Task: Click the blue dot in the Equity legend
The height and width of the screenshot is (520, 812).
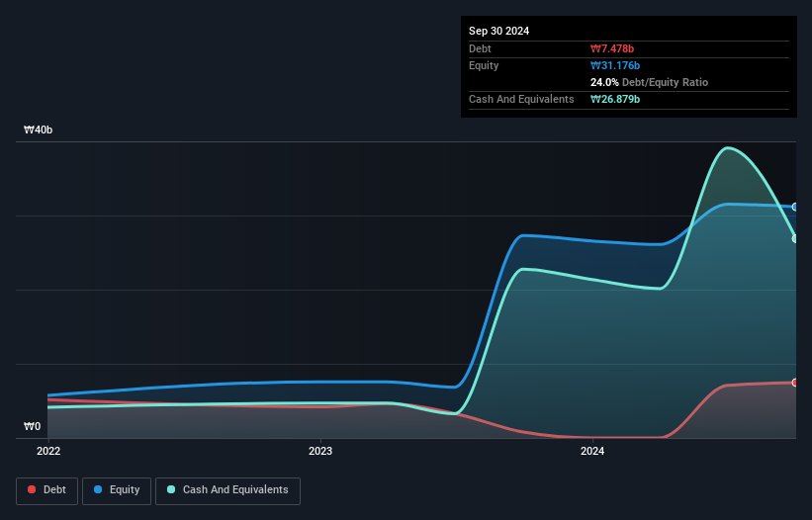Action: (x=98, y=489)
